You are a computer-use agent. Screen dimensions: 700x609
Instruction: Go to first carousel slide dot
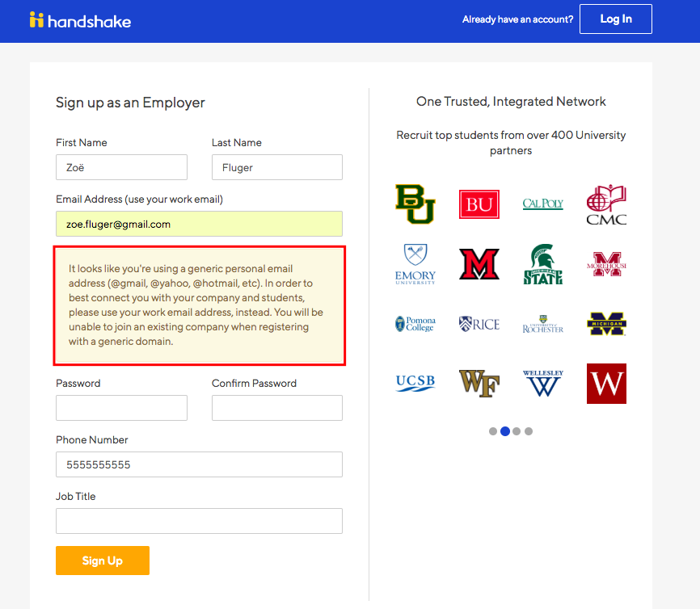tap(493, 431)
